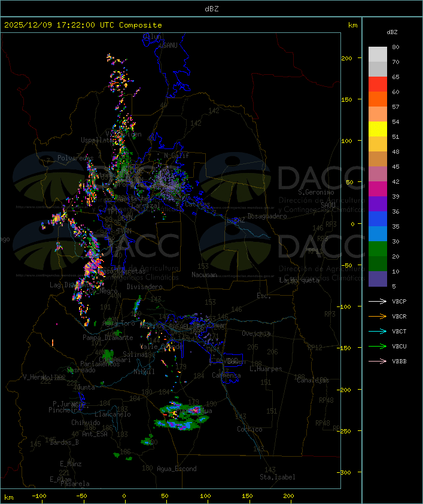Image resolution: width=423 pixels, height=504 pixels.
Task: Click the Pasarela map label
Action: (75, 484)
